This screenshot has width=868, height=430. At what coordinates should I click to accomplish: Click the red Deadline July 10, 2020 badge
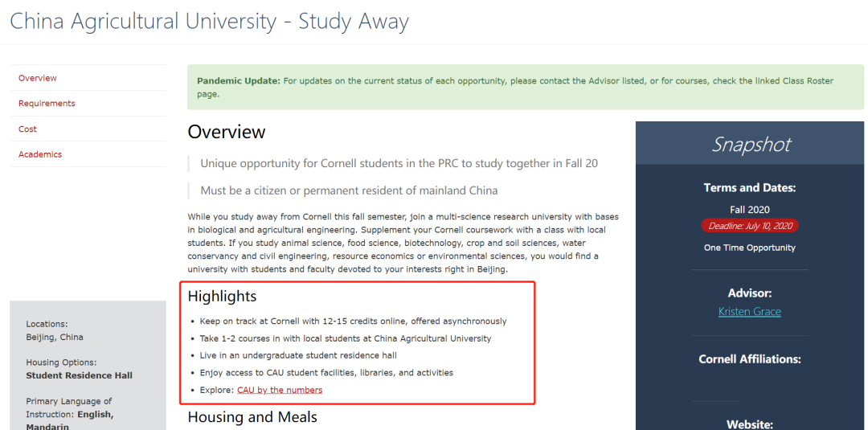point(749,226)
